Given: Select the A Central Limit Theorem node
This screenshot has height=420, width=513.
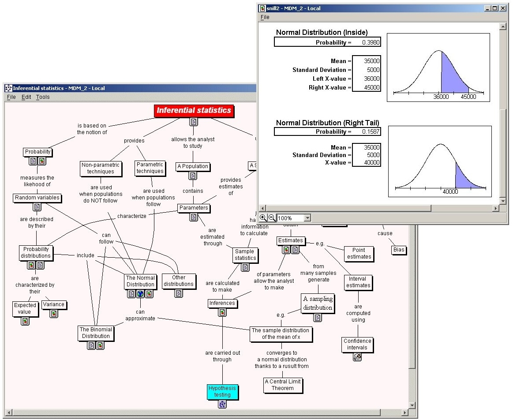Looking at the screenshot, I should tap(283, 385).
